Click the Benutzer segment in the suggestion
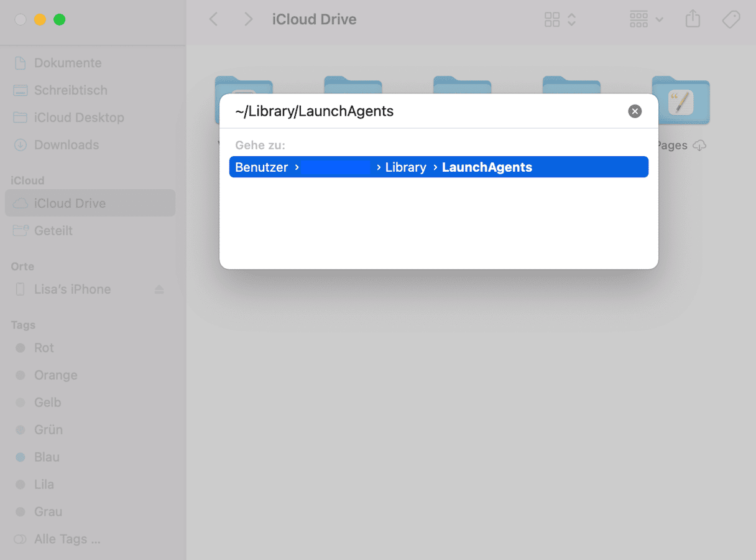The width and height of the screenshot is (756, 560). [261, 167]
